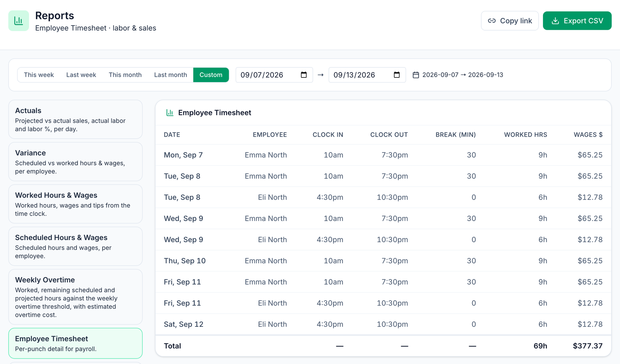
Task: Click the 2026-09-07 → 2026-09-13 range text
Action: point(463,75)
